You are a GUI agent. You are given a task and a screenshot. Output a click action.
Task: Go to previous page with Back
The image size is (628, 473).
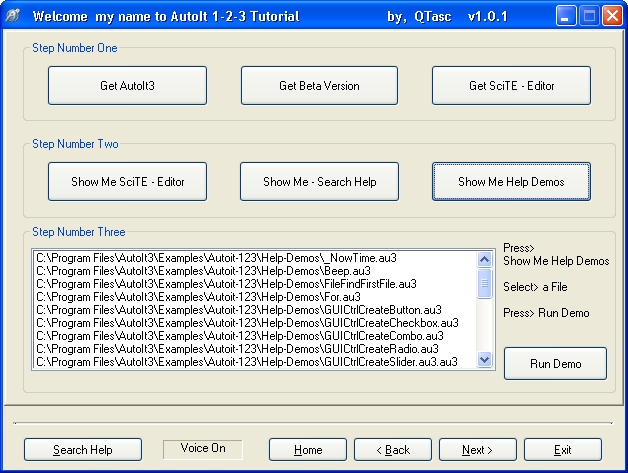click(x=393, y=450)
